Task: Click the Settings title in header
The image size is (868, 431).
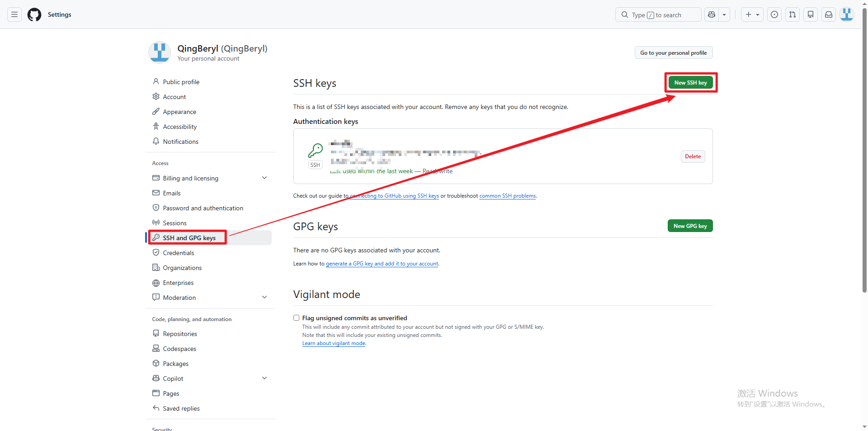Action: tap(60, 14)
